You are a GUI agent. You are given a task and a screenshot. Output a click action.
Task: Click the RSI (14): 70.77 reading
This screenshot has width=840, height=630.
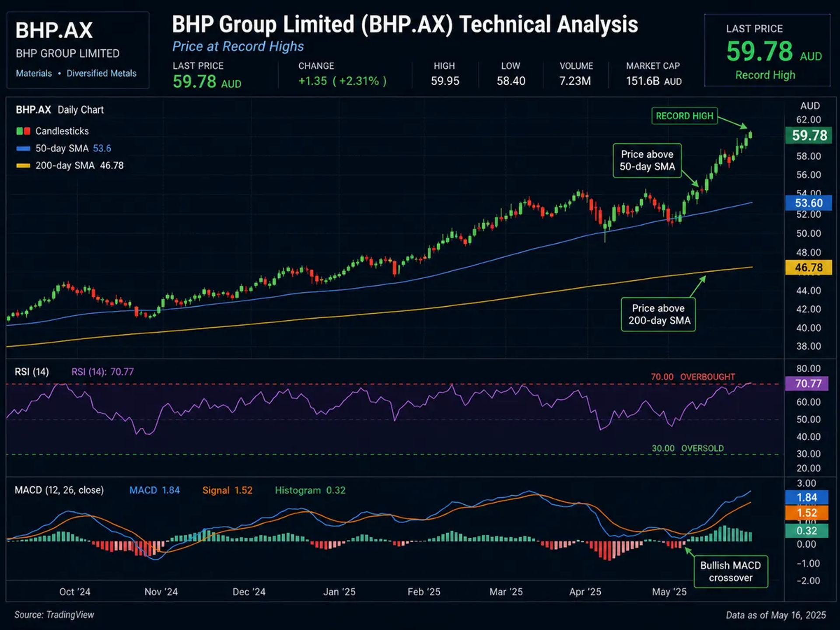tap(103, 372)
